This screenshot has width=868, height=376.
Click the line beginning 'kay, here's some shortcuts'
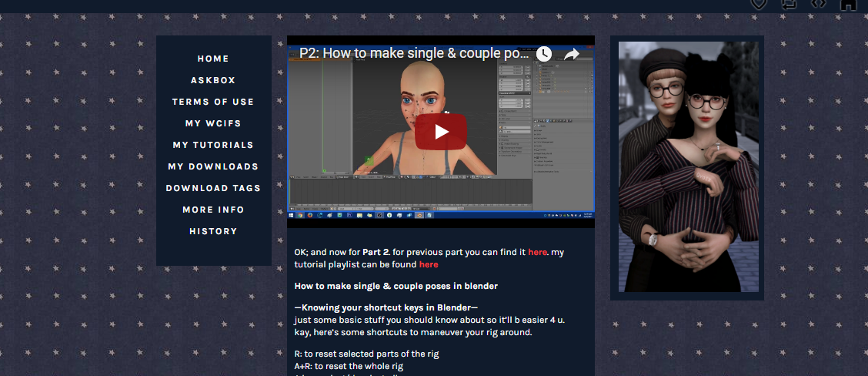click(x=413, y=333)
